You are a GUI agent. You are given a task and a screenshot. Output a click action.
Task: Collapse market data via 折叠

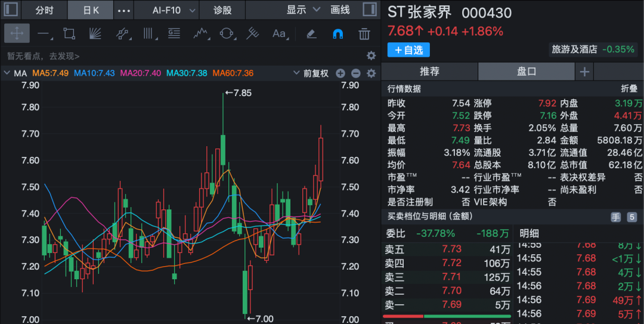[629, 88]
